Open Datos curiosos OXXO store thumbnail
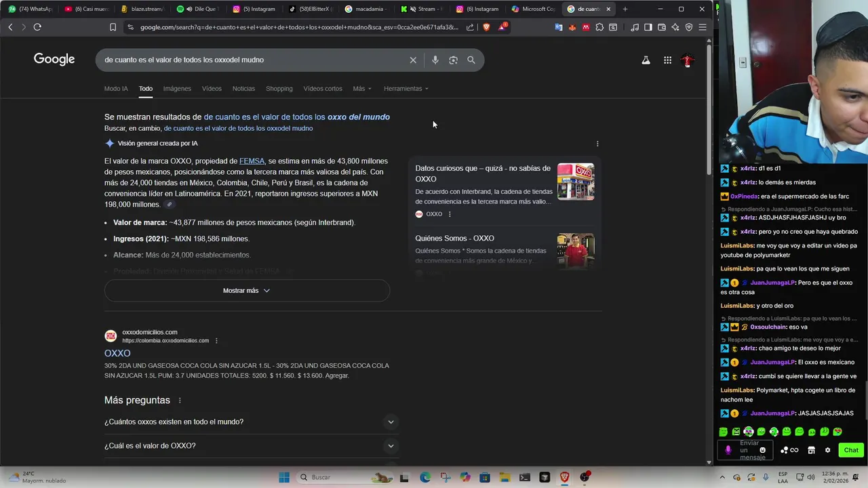 tap(576, 182)
